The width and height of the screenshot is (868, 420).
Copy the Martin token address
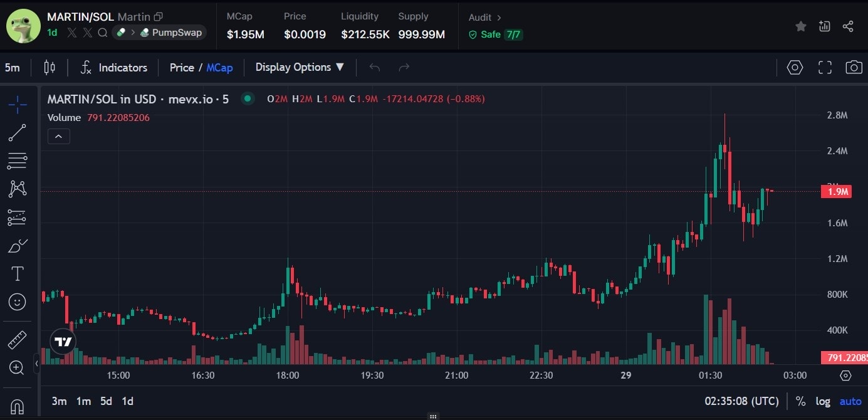pyautogui.click(x=158, y=17)
